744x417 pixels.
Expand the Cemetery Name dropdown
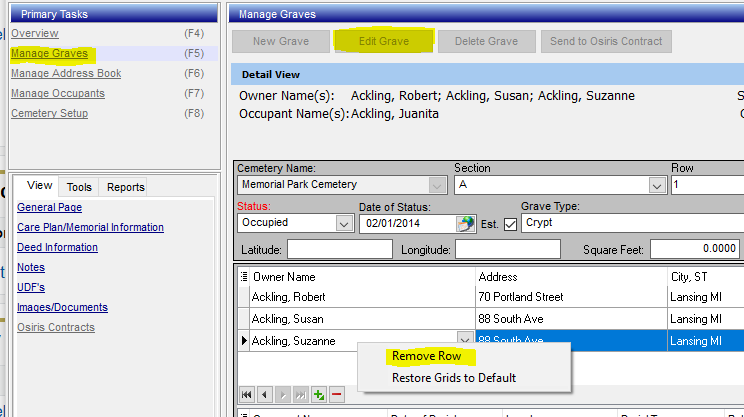coord(437,185)
